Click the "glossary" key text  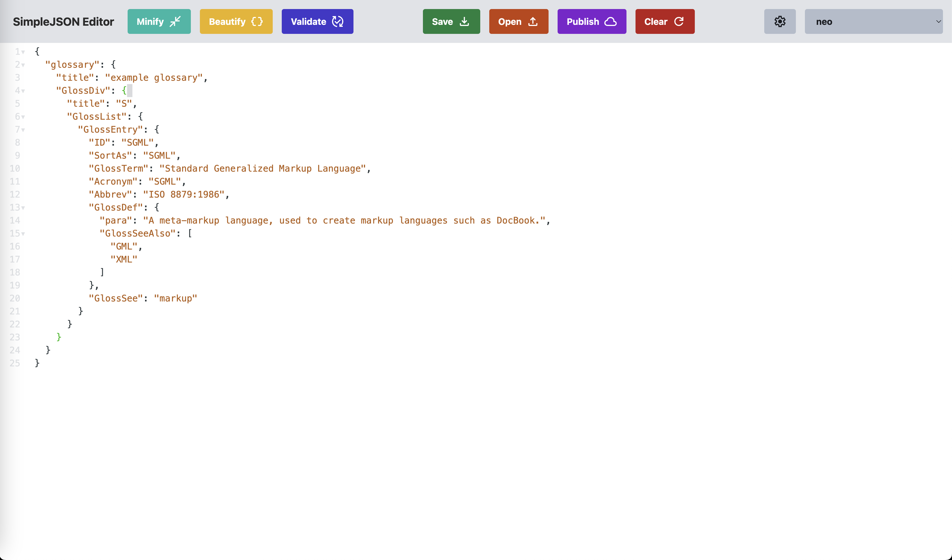click(72, 65)
